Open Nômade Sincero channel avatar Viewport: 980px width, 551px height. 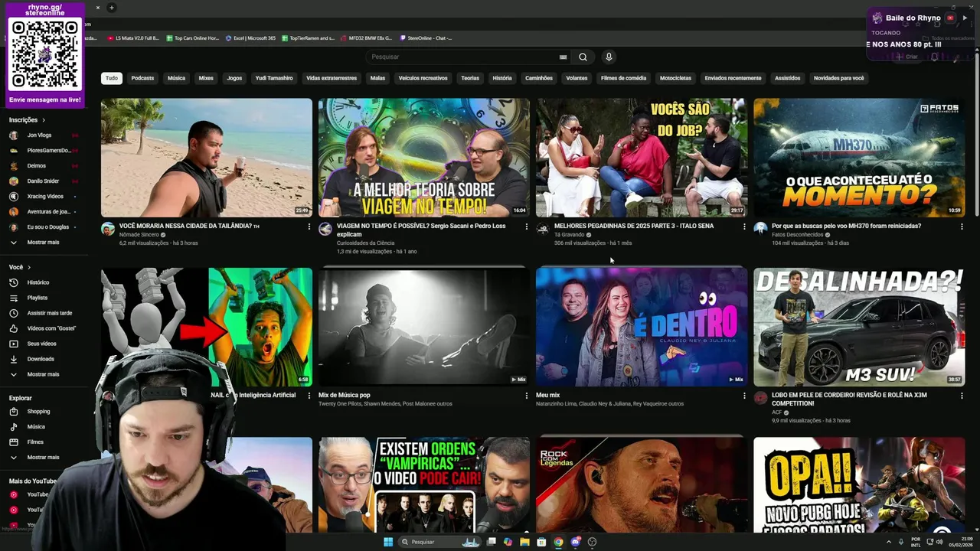tap(108, 229)
